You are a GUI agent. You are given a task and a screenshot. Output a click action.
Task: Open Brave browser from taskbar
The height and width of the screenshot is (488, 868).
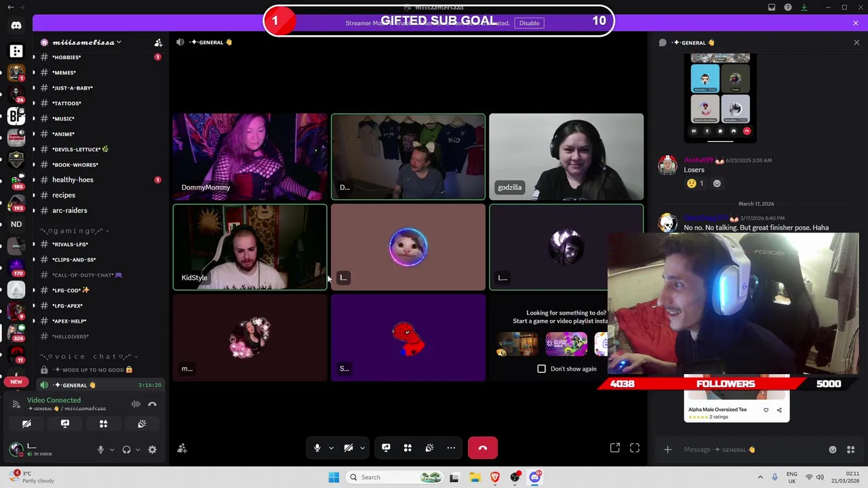[x=495, y=477]
